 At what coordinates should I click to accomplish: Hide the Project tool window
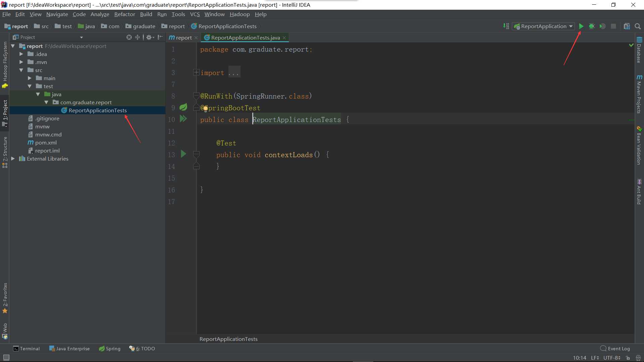pyautogui.click(x=160, y=37)
